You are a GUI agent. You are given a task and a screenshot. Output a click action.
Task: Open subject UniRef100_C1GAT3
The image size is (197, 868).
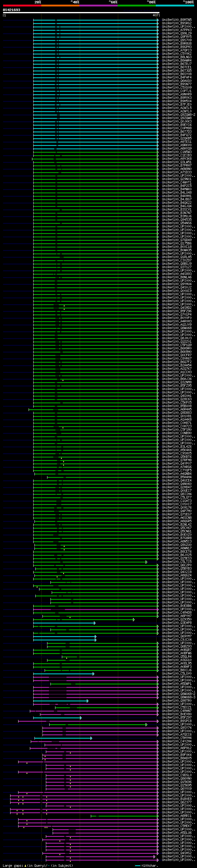177,501
